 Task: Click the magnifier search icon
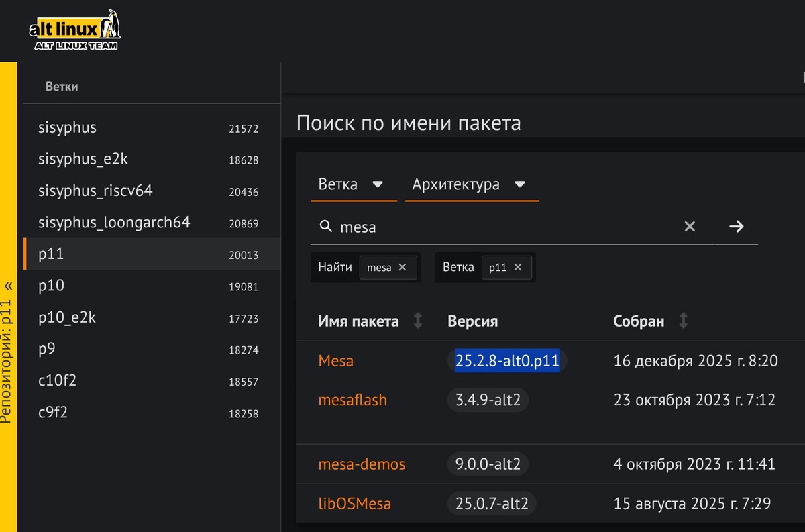point(327,227)
